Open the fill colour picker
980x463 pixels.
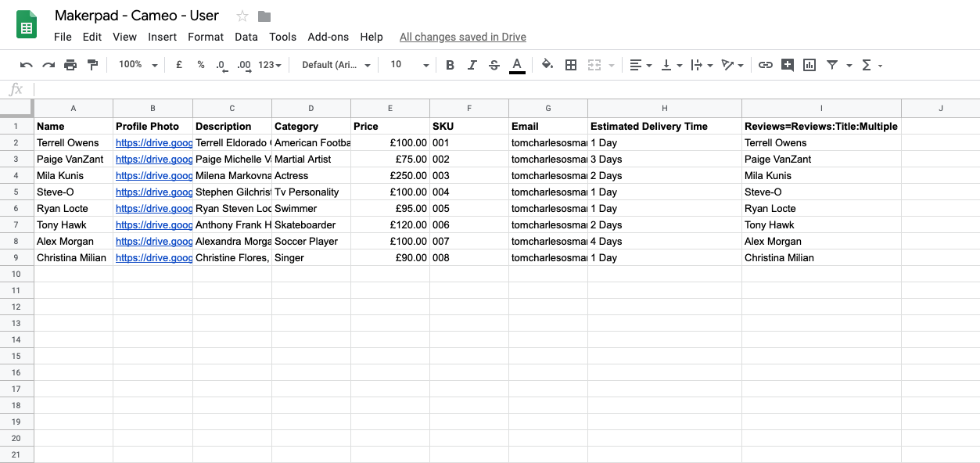tap(547, 65)
